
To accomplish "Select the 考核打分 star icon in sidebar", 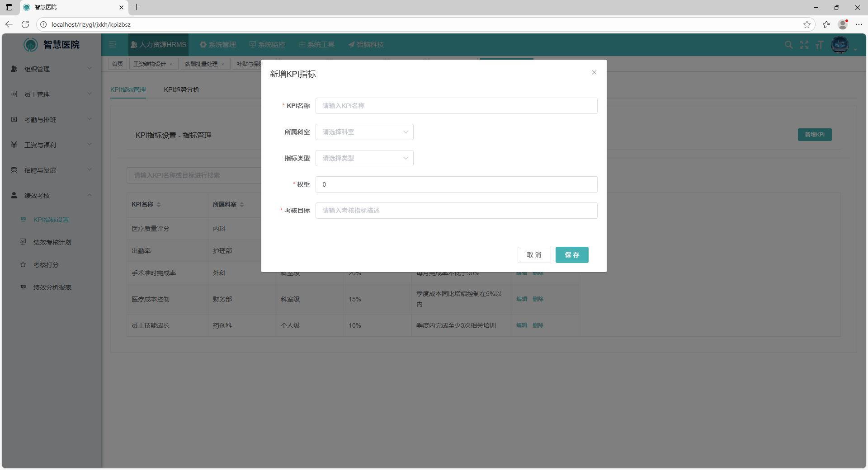I will pos(23,265).
